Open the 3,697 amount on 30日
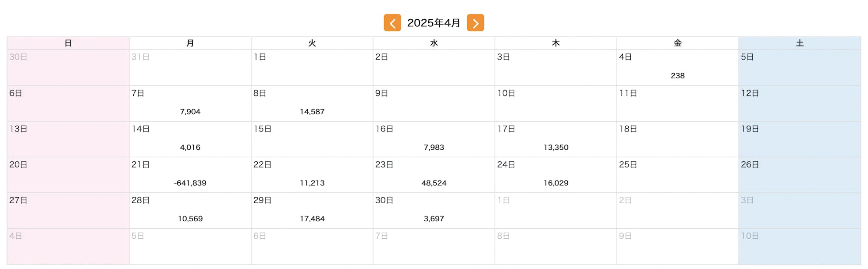This screenshot has width=868, height=269. click(434, 219)
